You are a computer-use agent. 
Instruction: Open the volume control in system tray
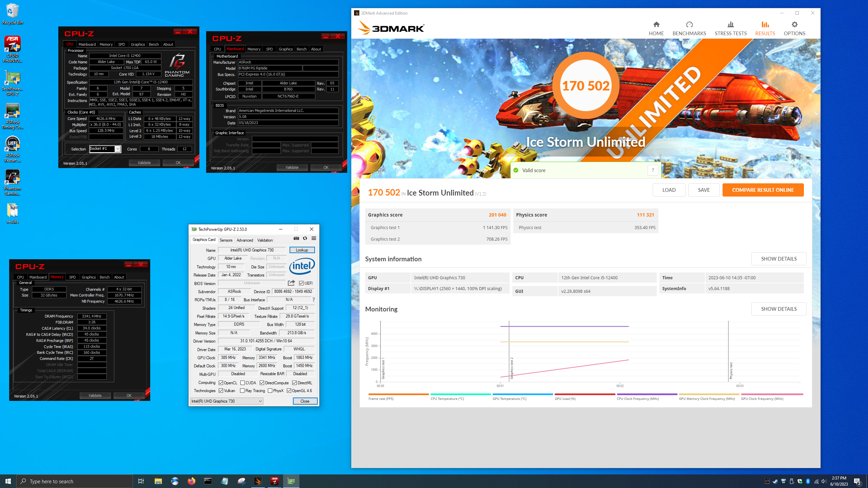point(824,481)
